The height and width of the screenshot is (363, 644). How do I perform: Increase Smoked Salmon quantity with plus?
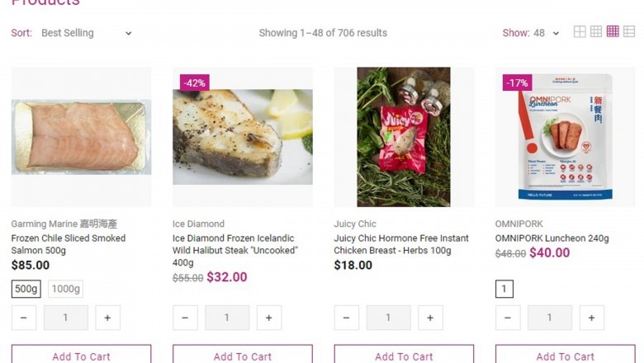click(107, 318)
